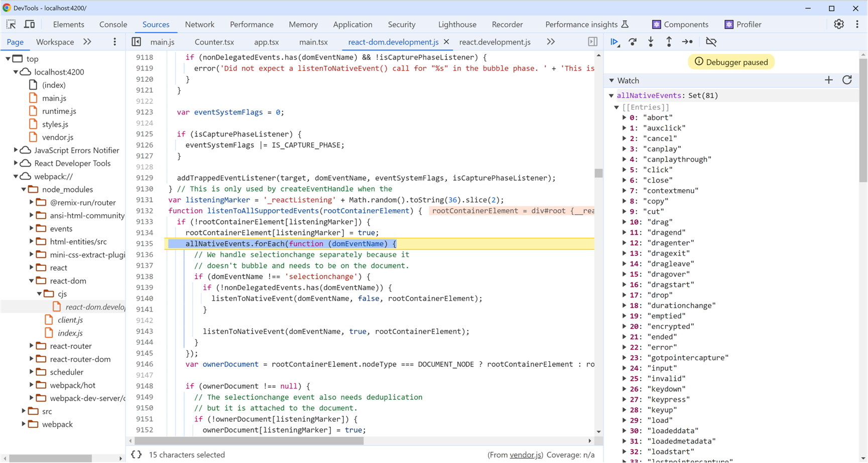Show more navigator tabs chevron
This screenshot has height=463, width=868.
[x=87, y=42]
